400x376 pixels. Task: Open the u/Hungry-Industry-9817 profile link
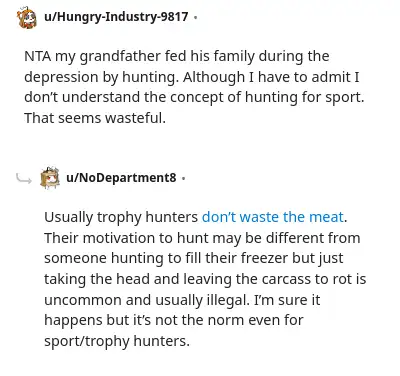click(116, 17)
